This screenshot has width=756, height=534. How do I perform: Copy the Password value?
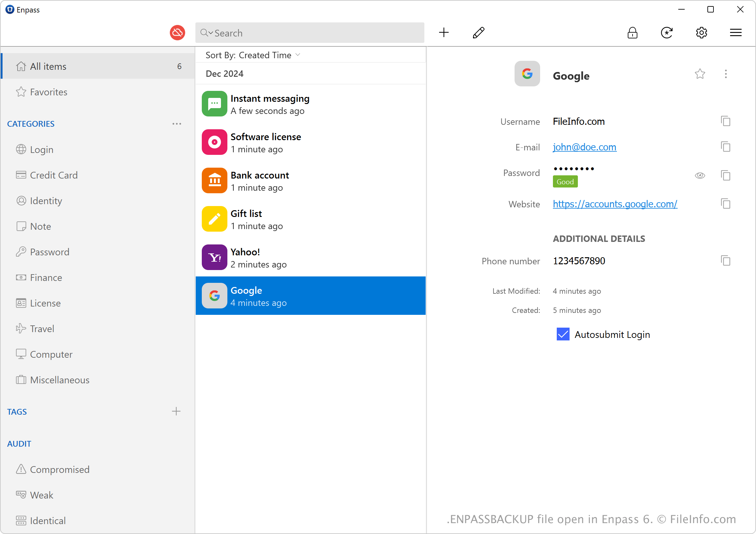(725, 176)
